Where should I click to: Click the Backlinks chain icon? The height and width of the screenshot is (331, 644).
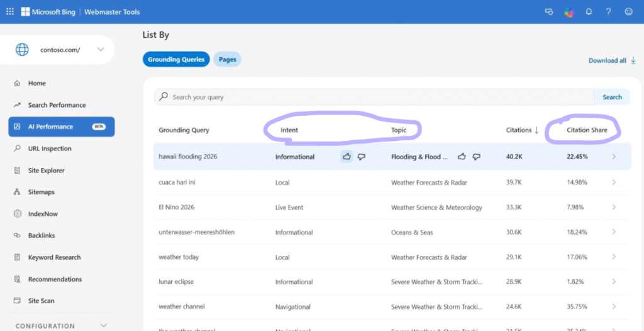click(17, 235)
